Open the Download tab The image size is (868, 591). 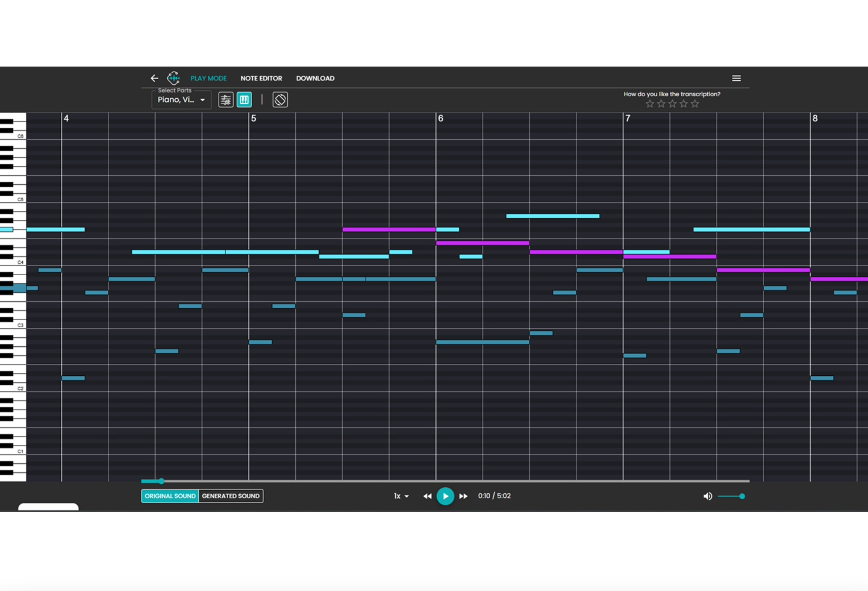coord(315,78)
